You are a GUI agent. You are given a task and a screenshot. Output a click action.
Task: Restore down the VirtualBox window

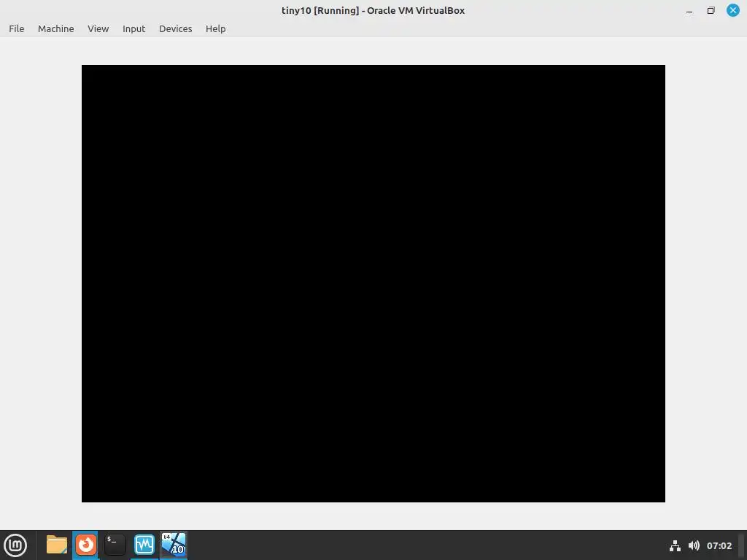[711, 10]
